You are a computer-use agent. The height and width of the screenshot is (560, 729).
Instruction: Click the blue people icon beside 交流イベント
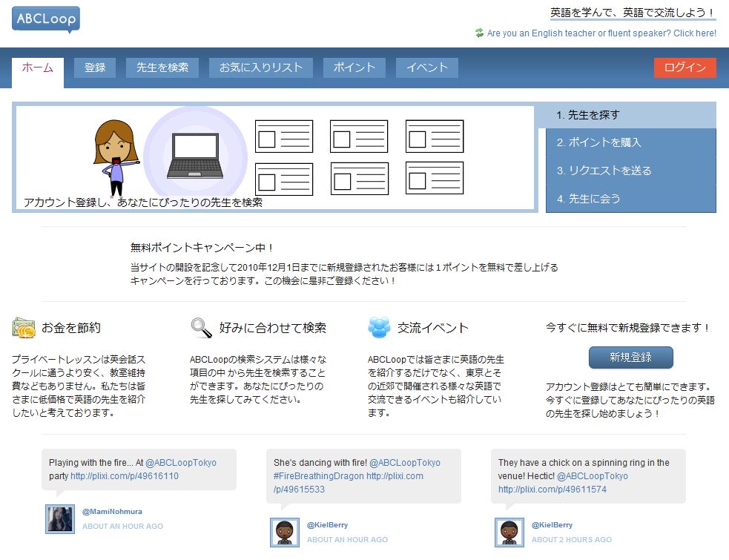(380, 327)
